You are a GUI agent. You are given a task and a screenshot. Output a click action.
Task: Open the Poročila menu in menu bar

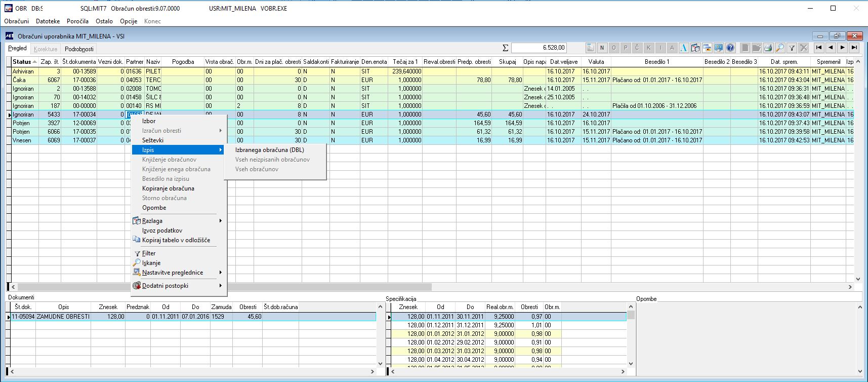point(77,21)
